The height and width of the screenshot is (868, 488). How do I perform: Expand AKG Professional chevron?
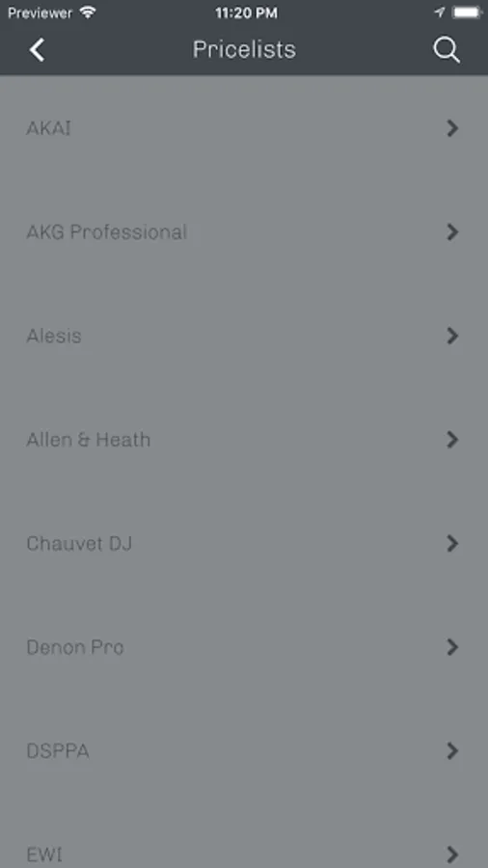[x=452, y=231]
